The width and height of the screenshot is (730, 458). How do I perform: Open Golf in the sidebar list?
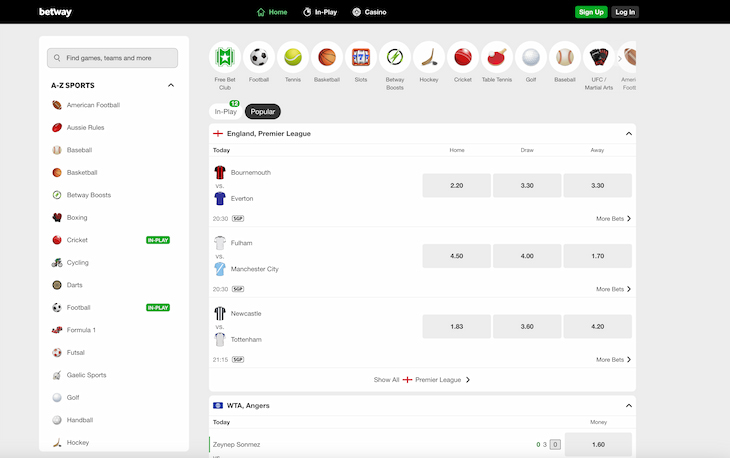tap(73, 397)
